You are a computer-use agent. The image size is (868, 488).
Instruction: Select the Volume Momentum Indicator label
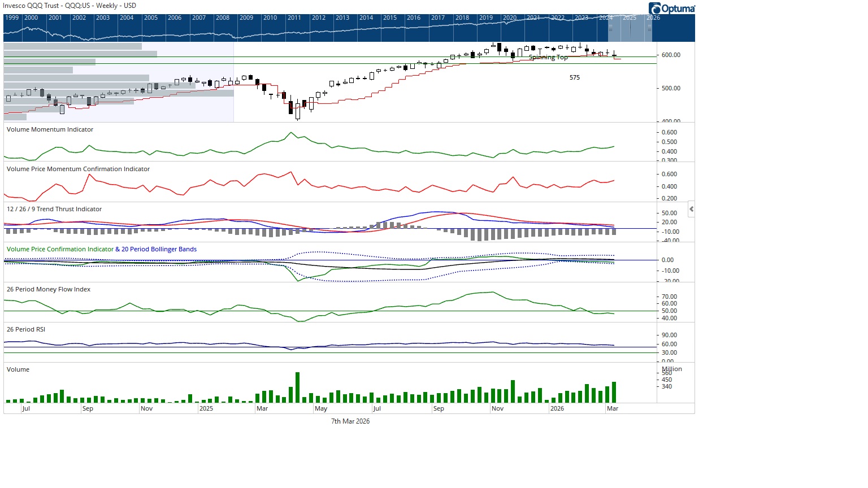pos(50,129)
